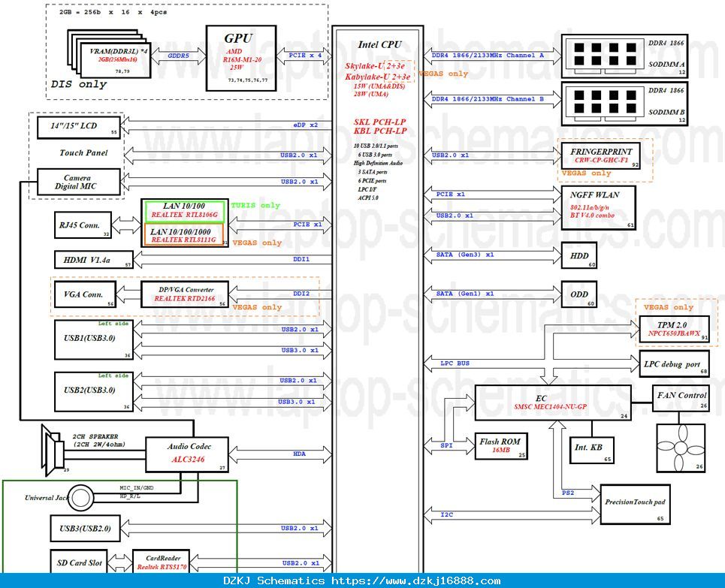
Task: Click the '2CH SPEAKER' label
Action: [x=95, y=436]
